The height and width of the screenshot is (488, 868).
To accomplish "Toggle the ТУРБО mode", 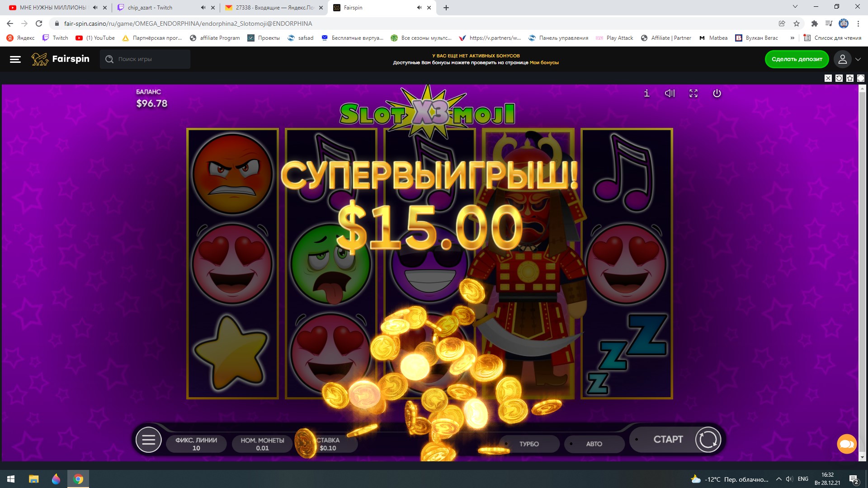I will point(529,444).
